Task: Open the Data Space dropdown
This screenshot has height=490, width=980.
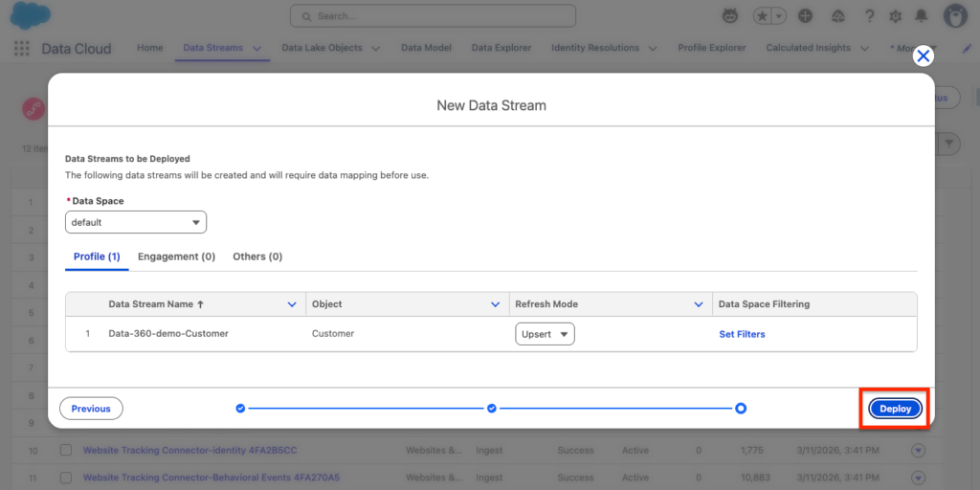Action: (x=136, y=222)
